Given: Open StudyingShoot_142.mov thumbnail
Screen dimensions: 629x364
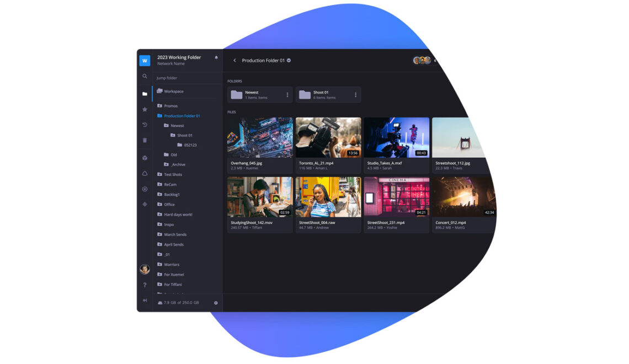Looking at the screenshot, I should pos(260,197).
